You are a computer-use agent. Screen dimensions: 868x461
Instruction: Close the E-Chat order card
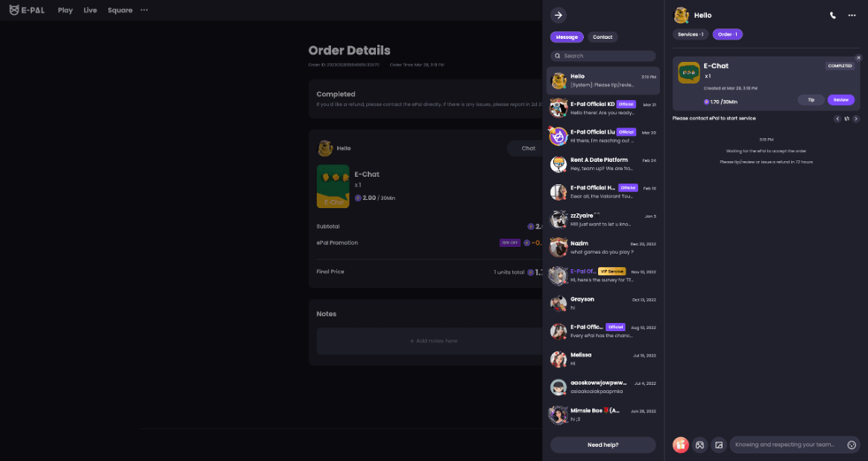[x=858, y=57]
